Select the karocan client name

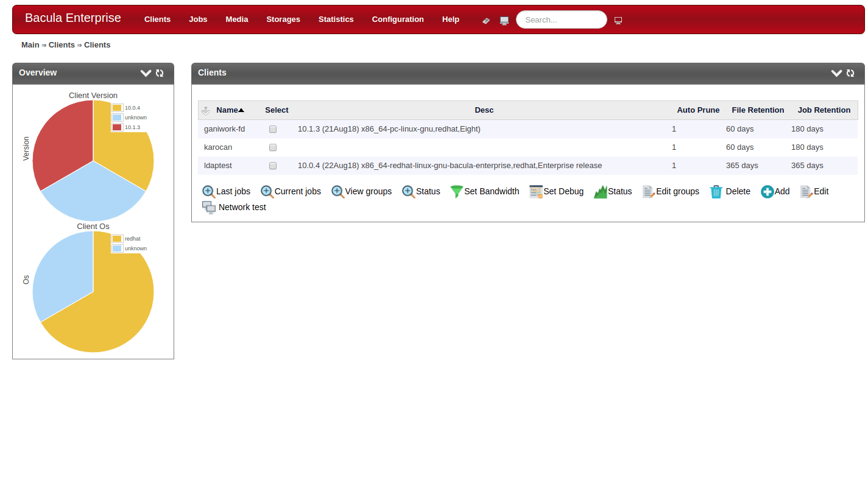218,147
